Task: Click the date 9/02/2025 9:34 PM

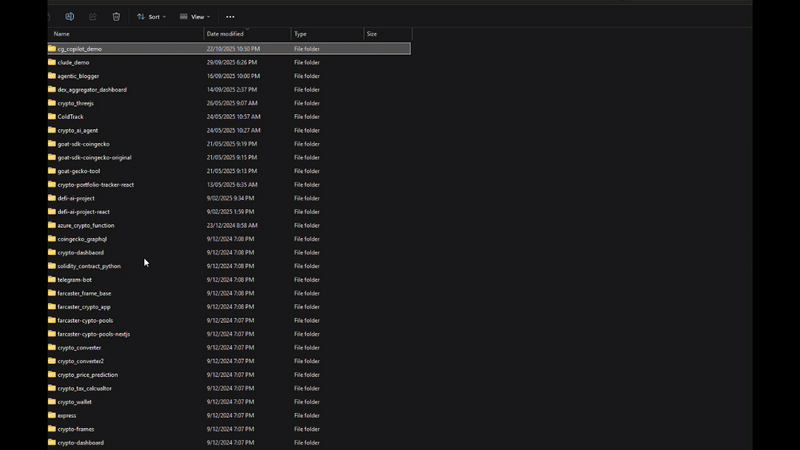Action: click(x=230, y=198)
